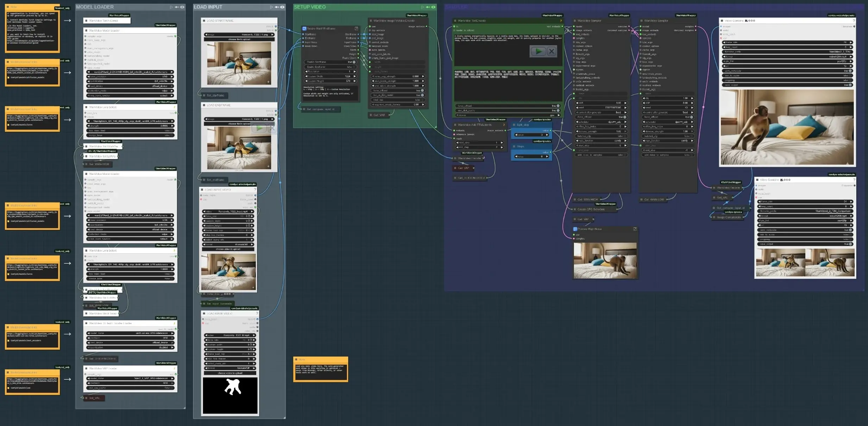This screenshot has height=426, width=868.
Task: Toggle use_disk_cache in the WanVideo TextEncode node
Action: tap(508, 110)
